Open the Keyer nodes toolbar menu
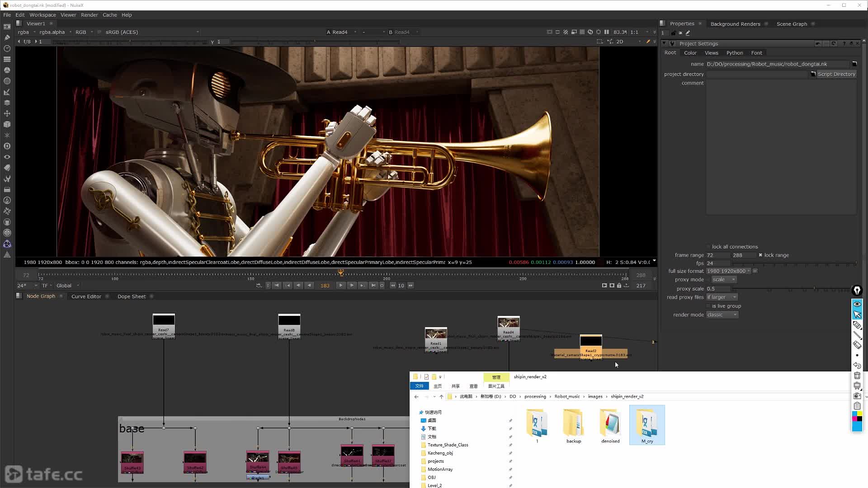Image resolution: width=868 pixels, height=488 pixels. point(7,92)
